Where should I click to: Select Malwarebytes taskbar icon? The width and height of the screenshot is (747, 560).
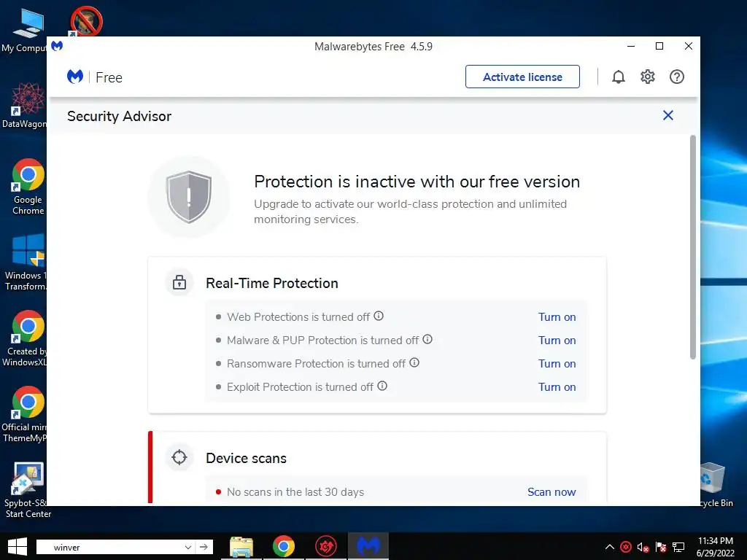tap(368, 547)
